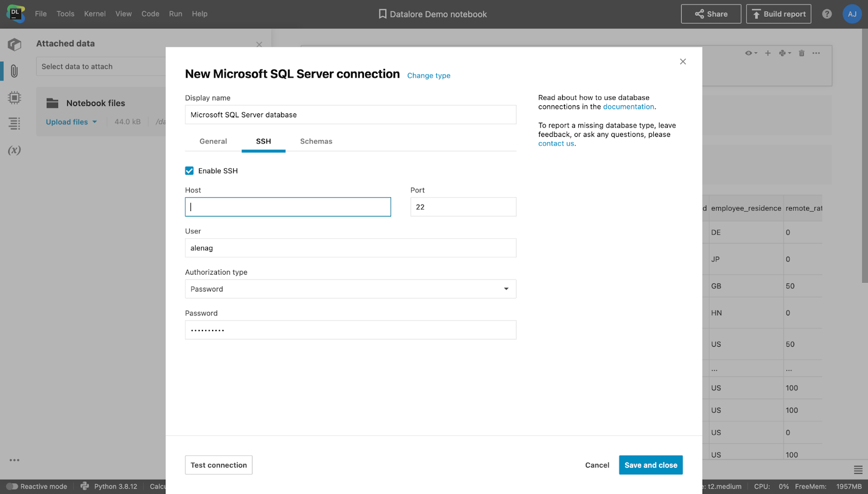Click the Python kernel icon in status bar
Image resolution: width=868 pixels, height=494 pixels.
85,486
